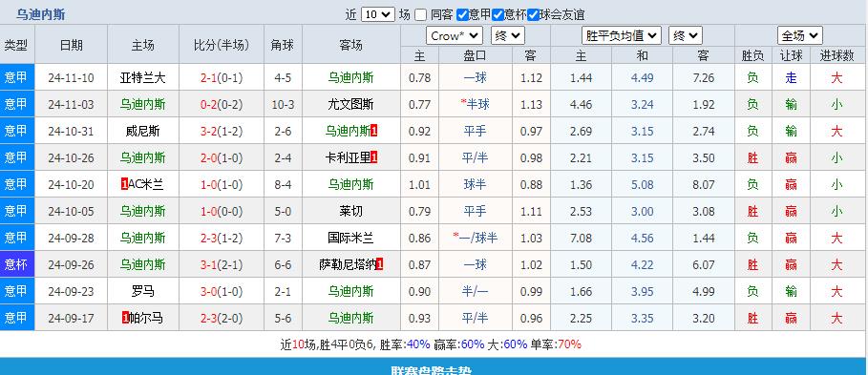
Task: Click the 走 handicap result on 24-11-10
Action: [791, 77]
